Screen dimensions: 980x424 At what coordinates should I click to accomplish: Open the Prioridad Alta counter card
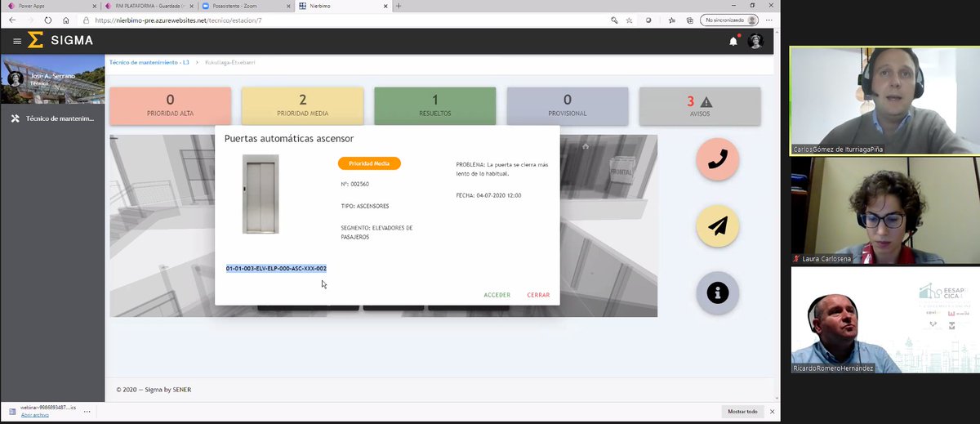point(170,105)
